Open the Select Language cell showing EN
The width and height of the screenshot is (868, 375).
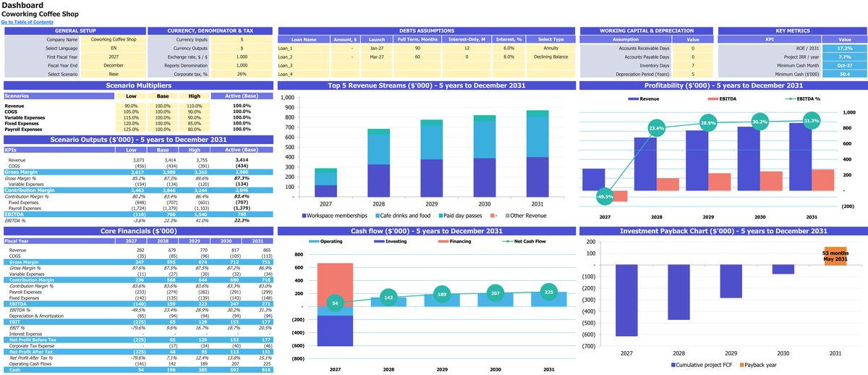[112, 48]
